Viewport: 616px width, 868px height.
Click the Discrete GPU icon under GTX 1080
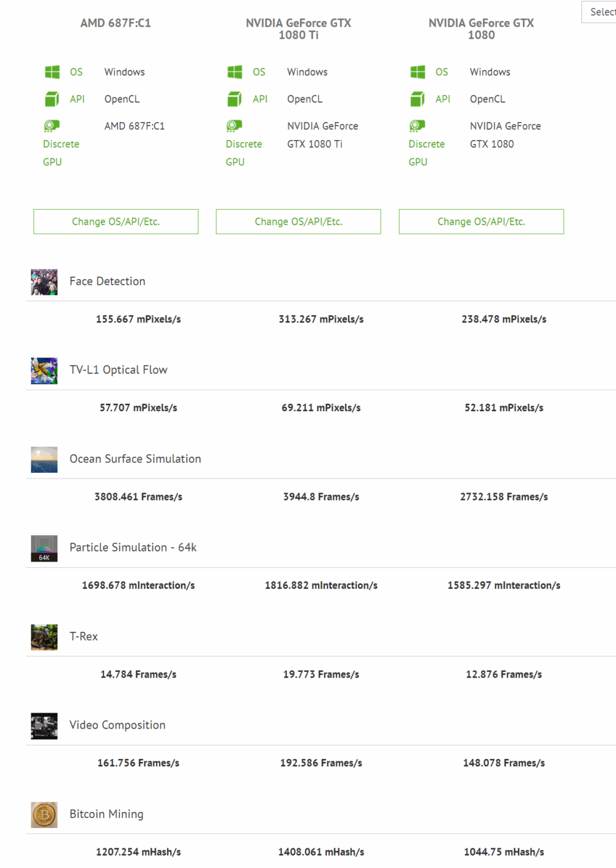click(x=417, y=126)
